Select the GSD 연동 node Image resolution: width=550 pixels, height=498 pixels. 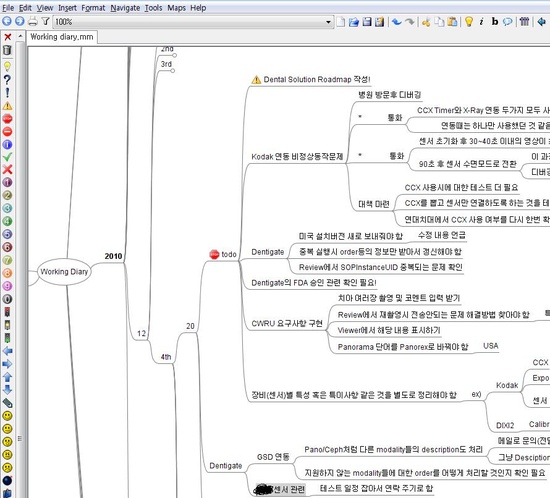tap(273, 457)
